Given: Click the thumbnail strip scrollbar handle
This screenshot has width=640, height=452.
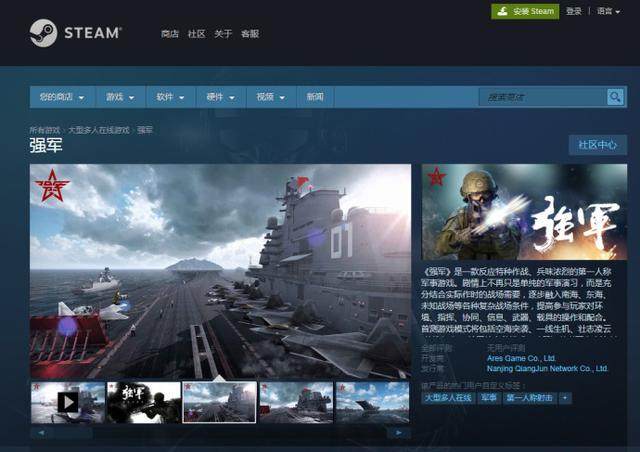Looking at the screenshot, I should (73, 433).
